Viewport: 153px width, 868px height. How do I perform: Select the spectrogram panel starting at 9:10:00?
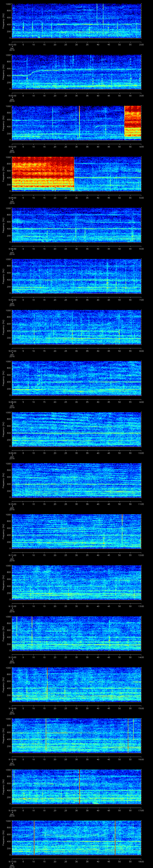point(76,480)
